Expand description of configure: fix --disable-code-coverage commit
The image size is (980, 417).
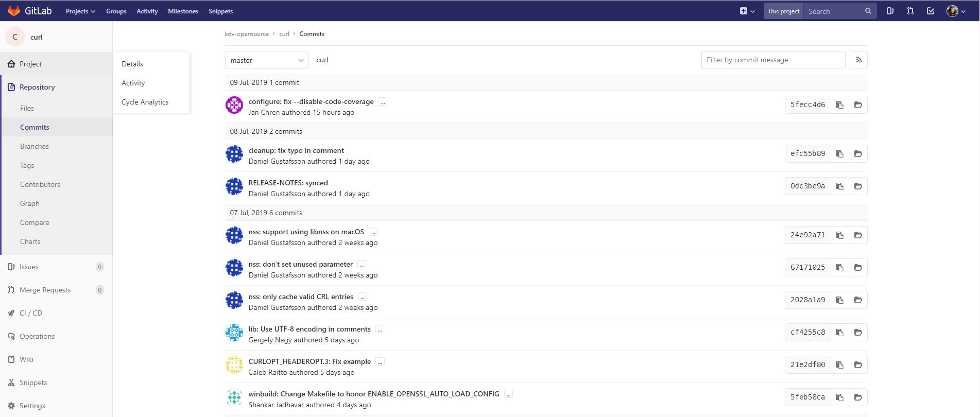click(x=383, y=102)
